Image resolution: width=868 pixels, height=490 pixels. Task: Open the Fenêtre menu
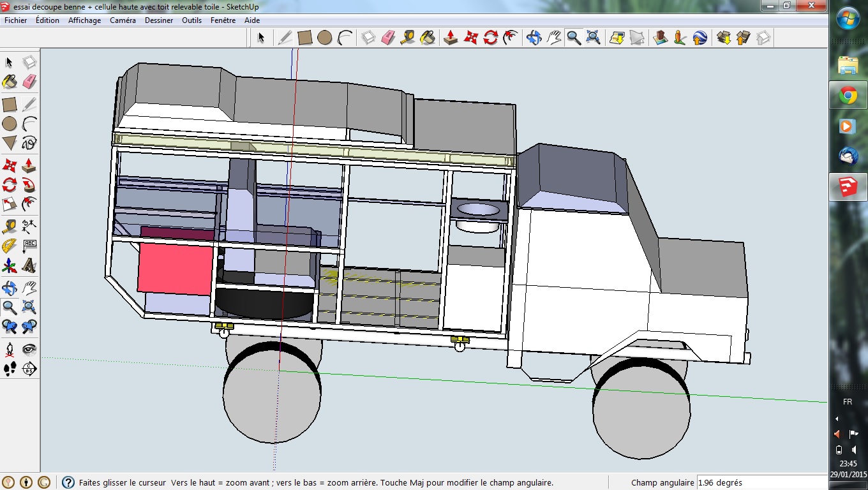pyautogui.click(x=223, y=20)
